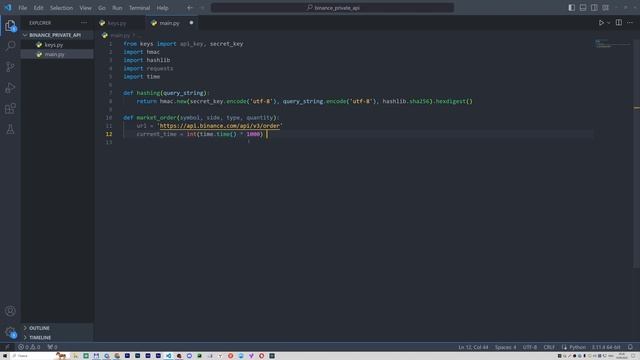Click the Ln 12 cursor position indicator

pyautogui.click(x=473, y=347)
